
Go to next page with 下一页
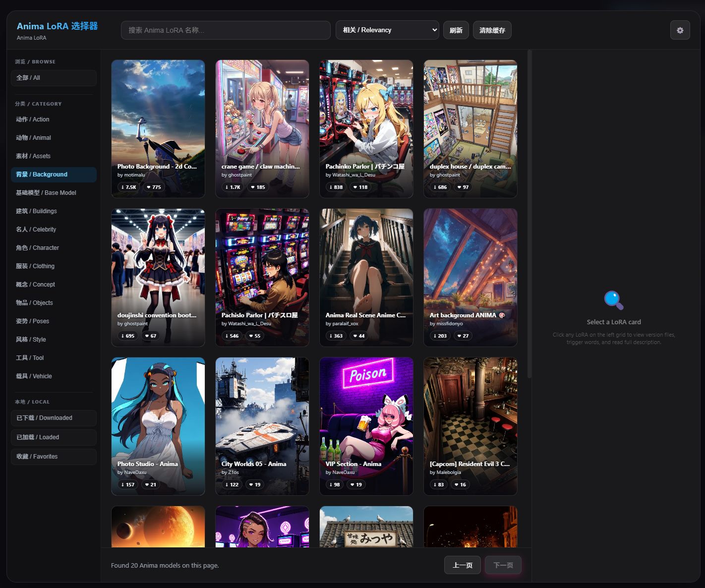point(503,565)
